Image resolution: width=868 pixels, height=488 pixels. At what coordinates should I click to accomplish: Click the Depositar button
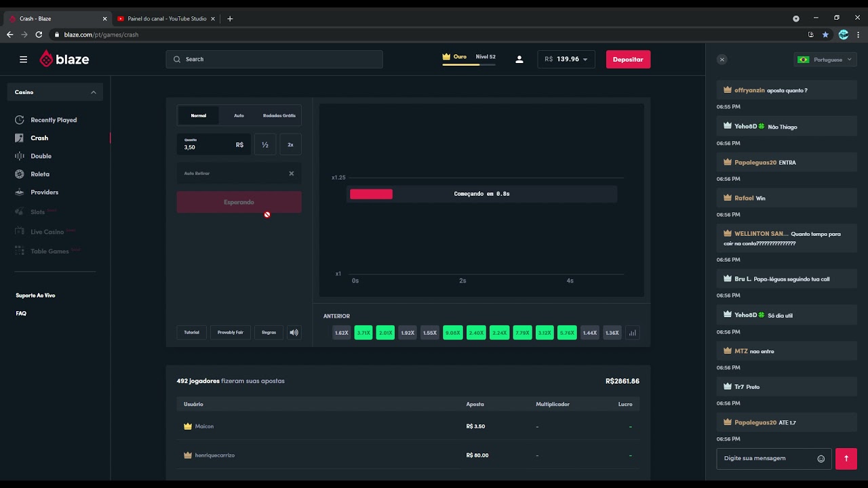coord(628,60)
